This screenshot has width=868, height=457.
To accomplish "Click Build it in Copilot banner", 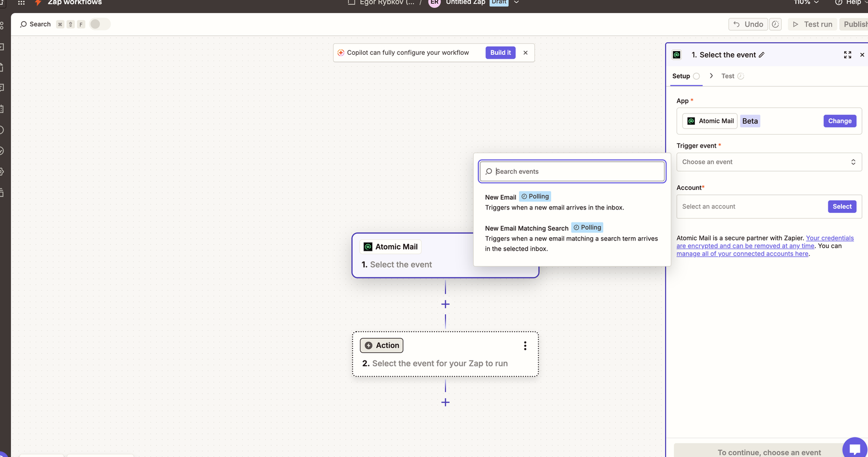I will [x=501, y=53].
